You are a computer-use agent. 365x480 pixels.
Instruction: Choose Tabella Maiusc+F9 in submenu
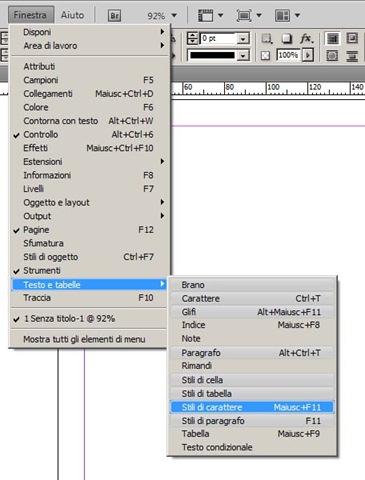tap(252, 434)
